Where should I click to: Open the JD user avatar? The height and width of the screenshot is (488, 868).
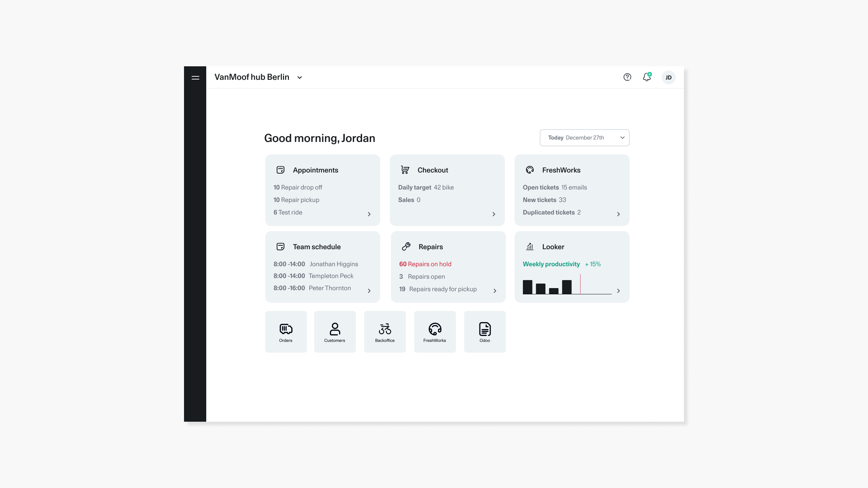pos(668,77)
